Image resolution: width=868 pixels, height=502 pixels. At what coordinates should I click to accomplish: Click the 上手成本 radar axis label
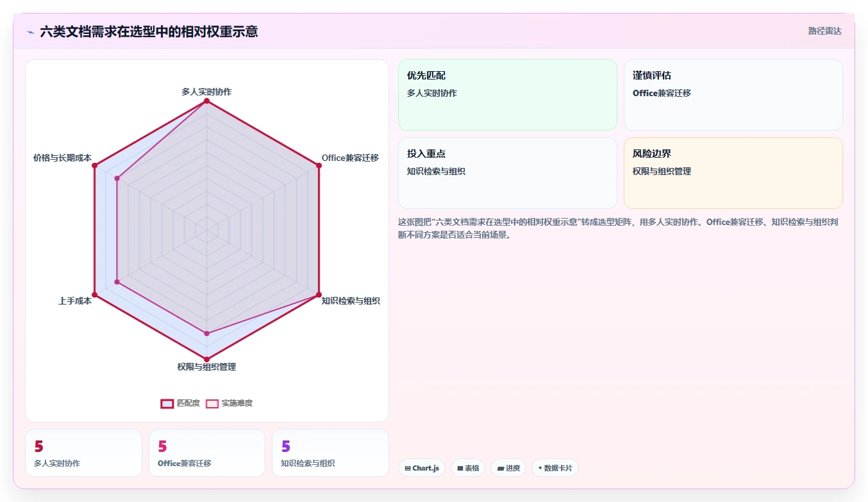(75, 301)
